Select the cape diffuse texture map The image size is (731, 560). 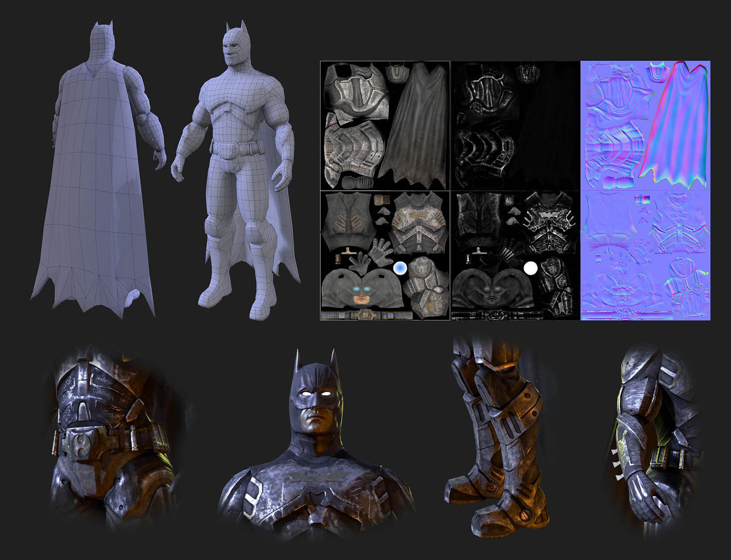point(413,126)
